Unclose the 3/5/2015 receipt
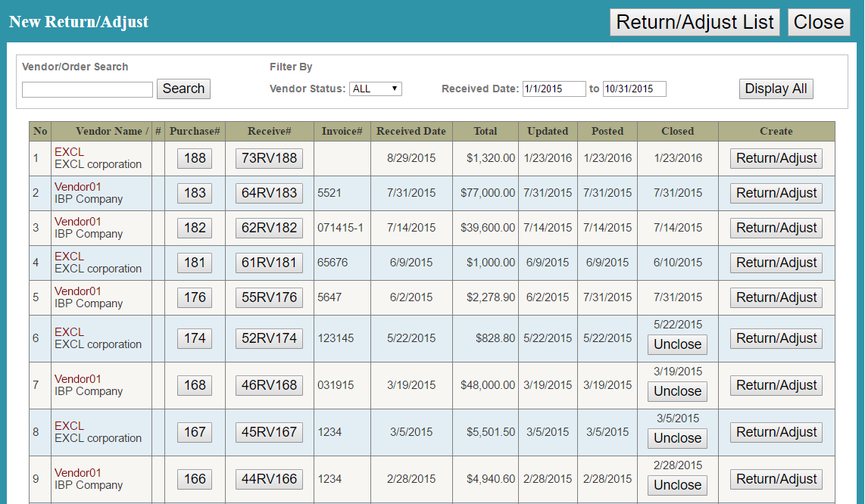Screen dimensions: 865x504 point(677,438)
